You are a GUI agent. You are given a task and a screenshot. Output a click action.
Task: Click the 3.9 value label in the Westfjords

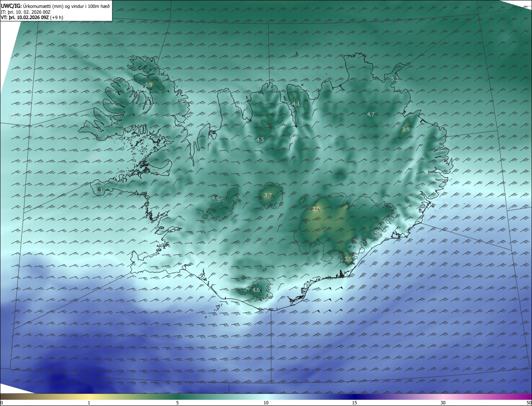coord(148,85)
